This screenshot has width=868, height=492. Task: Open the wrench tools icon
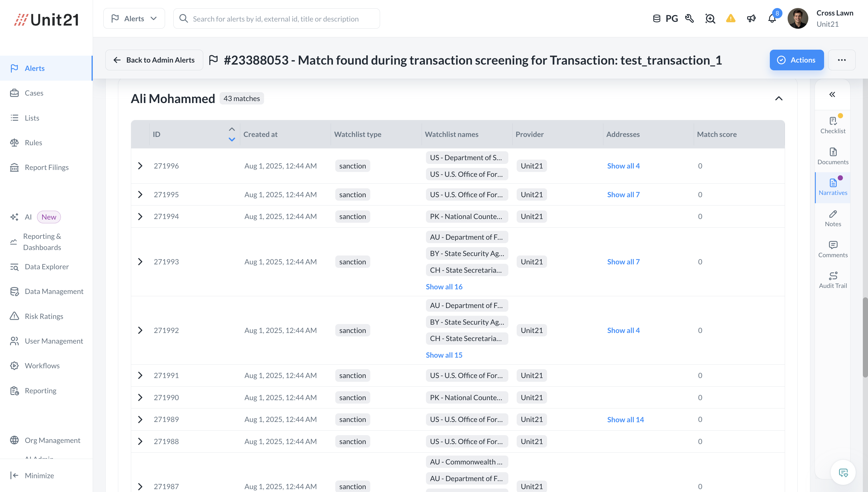click(x=689, y=19)
